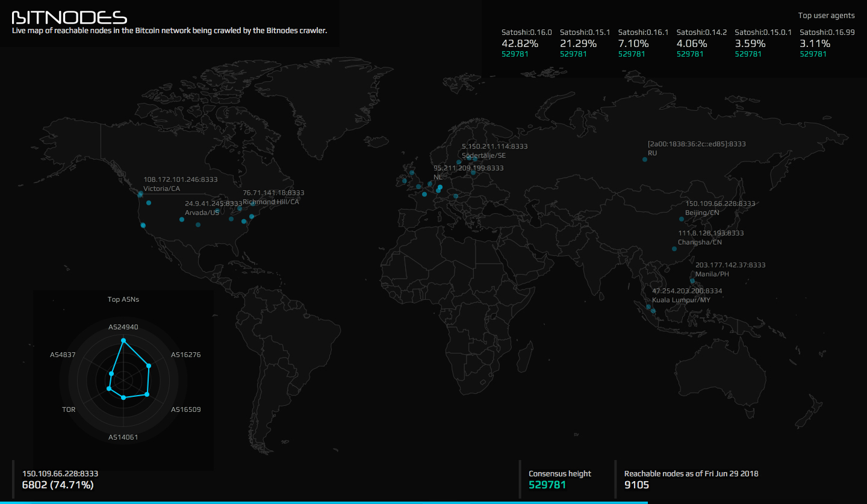Select the Beijing/CN node marker
The image size is (867, 504).
(681, 219)
